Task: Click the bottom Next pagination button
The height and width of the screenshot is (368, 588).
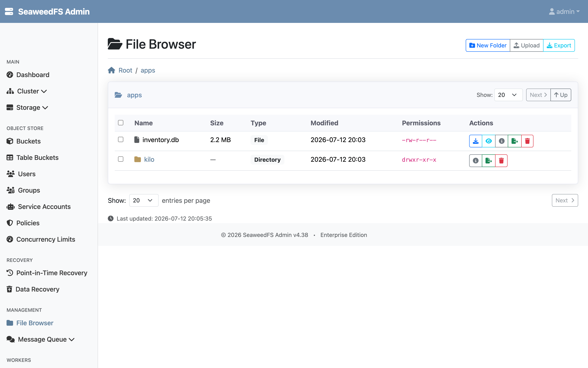Action: coord(565,200)
